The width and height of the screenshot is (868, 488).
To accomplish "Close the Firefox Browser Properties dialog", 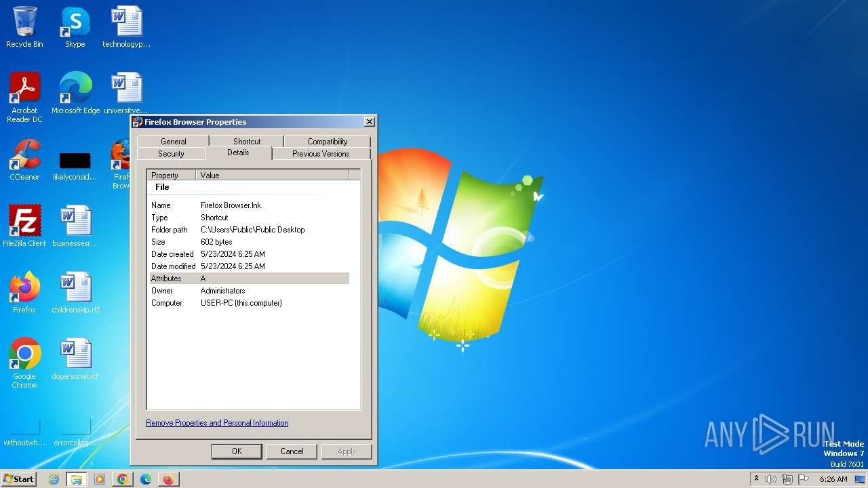I will pos(369,122).
